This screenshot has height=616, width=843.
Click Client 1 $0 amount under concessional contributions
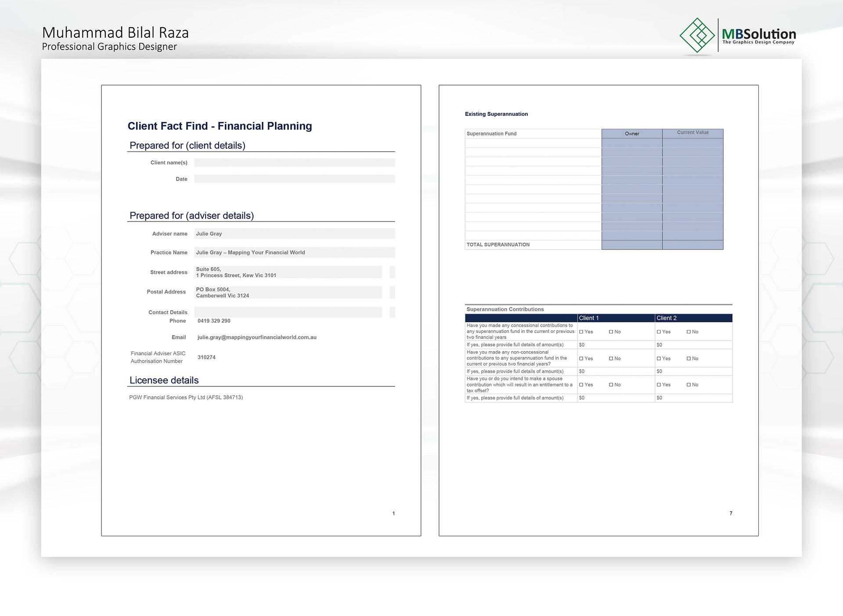click(582, 345)
